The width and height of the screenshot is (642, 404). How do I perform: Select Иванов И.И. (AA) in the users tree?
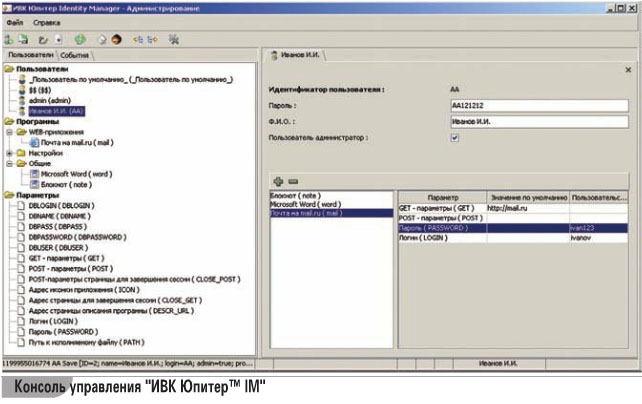point(57,111)
